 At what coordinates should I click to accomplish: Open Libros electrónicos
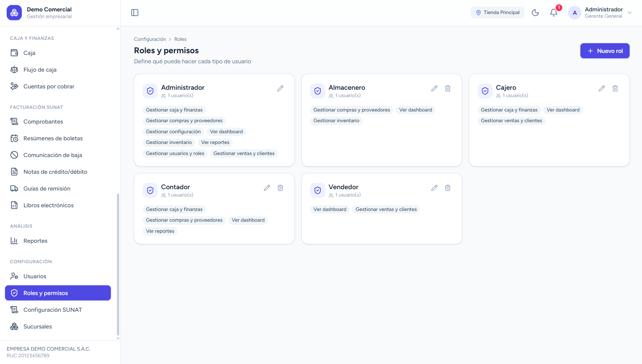[x=58, y=205]
